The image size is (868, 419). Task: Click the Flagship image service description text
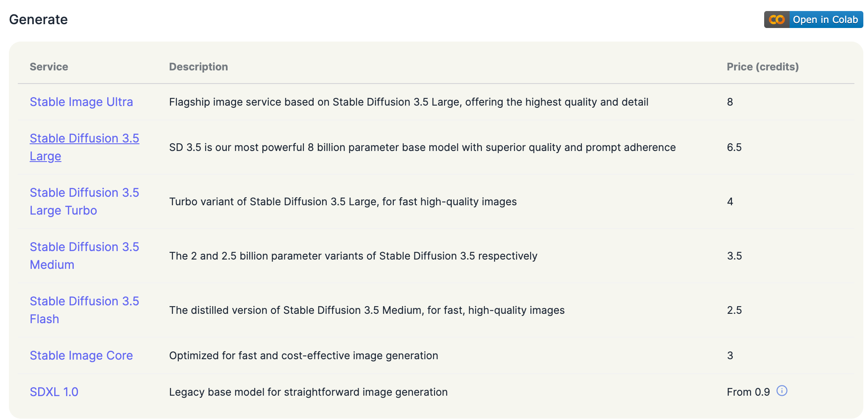[409, 102]
